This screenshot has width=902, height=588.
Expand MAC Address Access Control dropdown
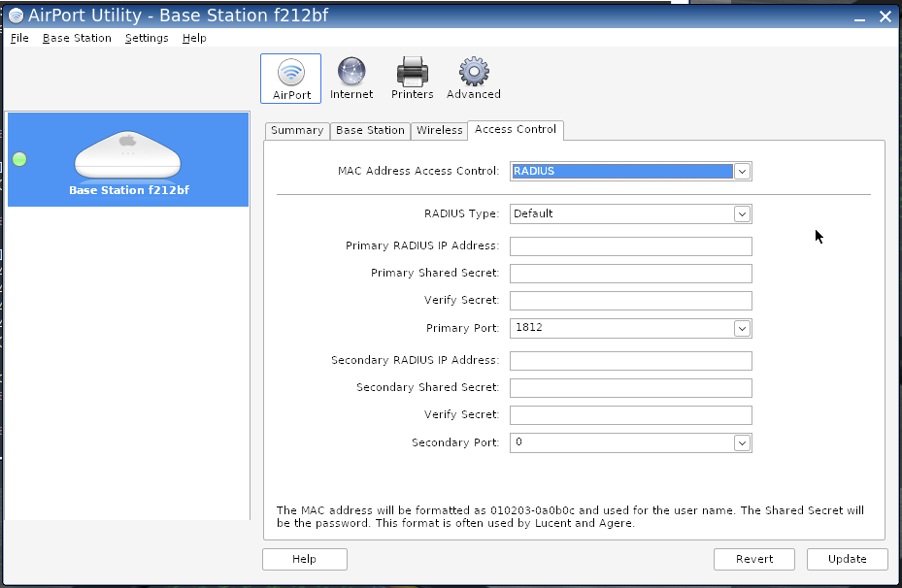(742, 172)
